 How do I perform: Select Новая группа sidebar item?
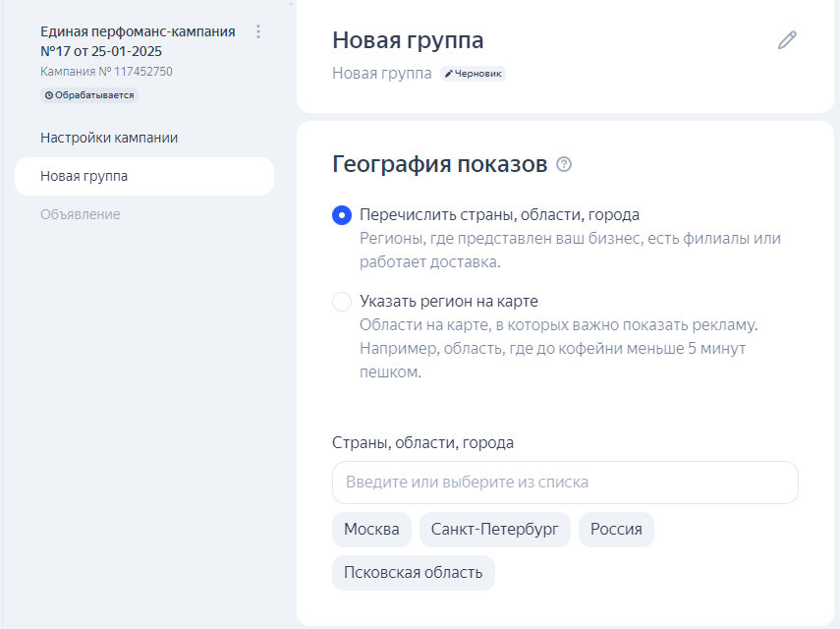[144, 176]
